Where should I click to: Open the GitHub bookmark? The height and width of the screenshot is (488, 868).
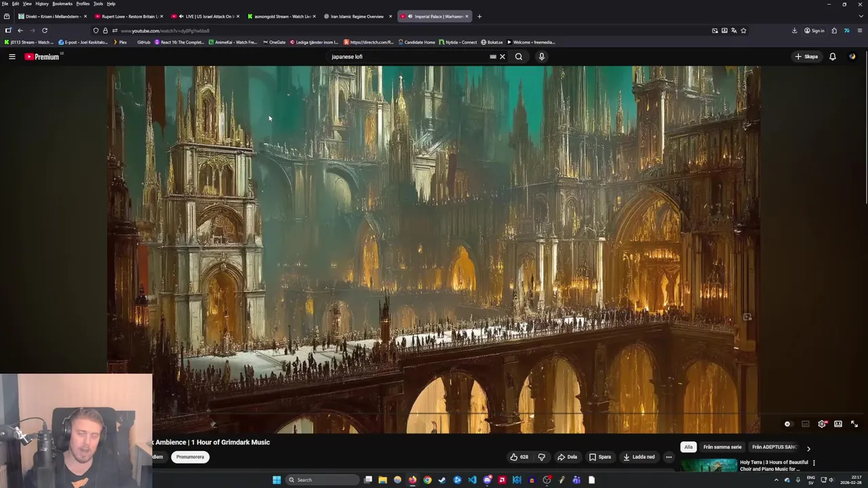(x=143, y=42)
